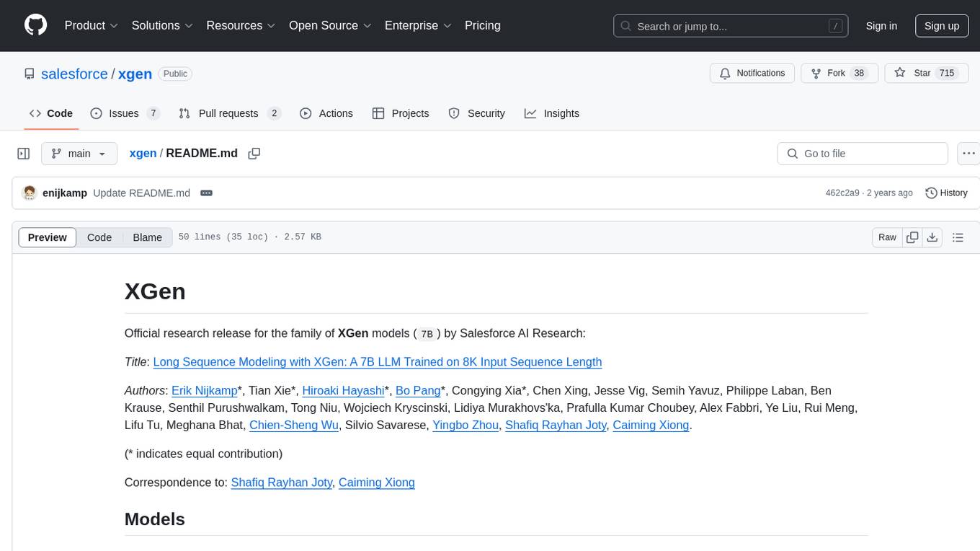
Task: Switch to the Actions tab
Action: click(x=326, y=113)
